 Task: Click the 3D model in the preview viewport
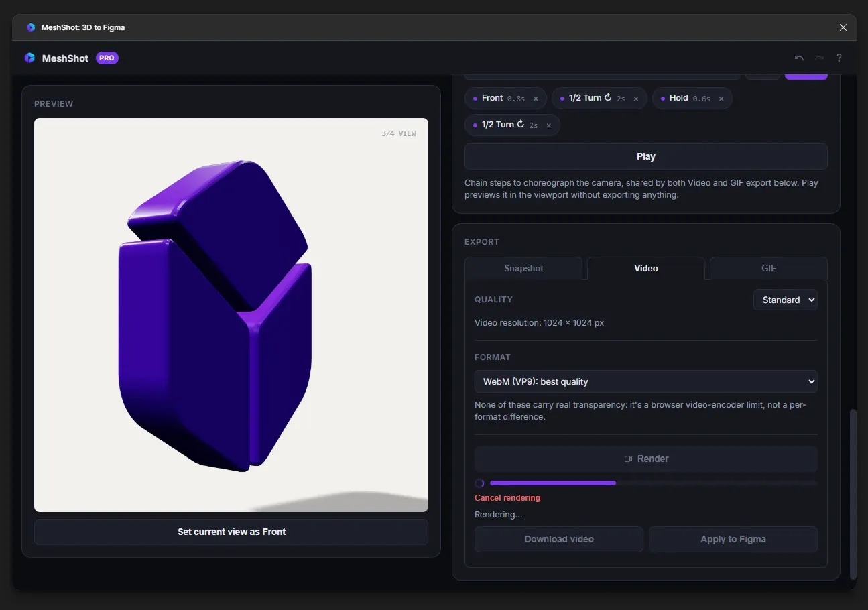[216, 315]
